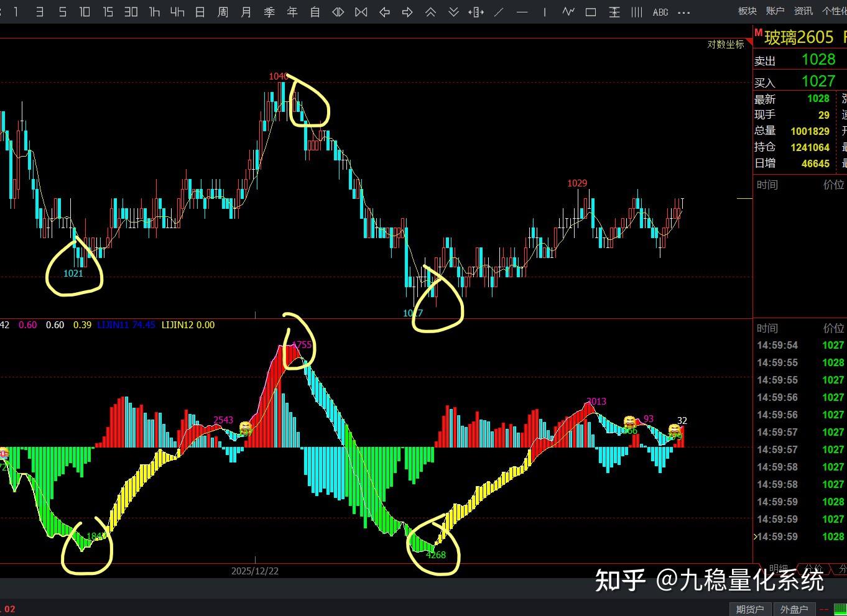847x616 pixels.
Task: Switch to the 3-minute period
Action: click(39, 12)
